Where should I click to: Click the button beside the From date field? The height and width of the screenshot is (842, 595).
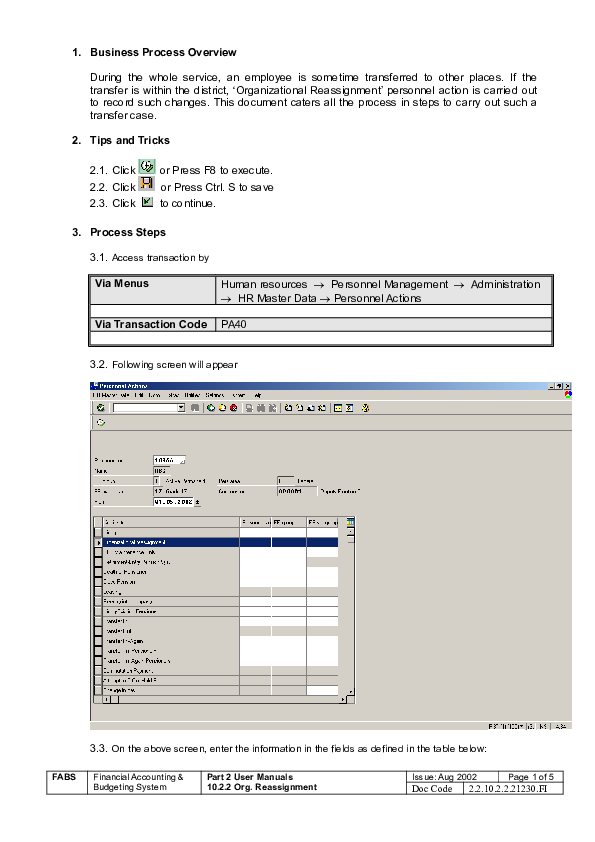[x=197, y=502]
